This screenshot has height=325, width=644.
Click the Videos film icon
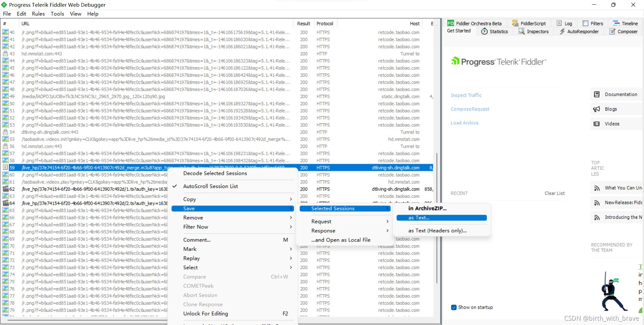coord(597,124)
